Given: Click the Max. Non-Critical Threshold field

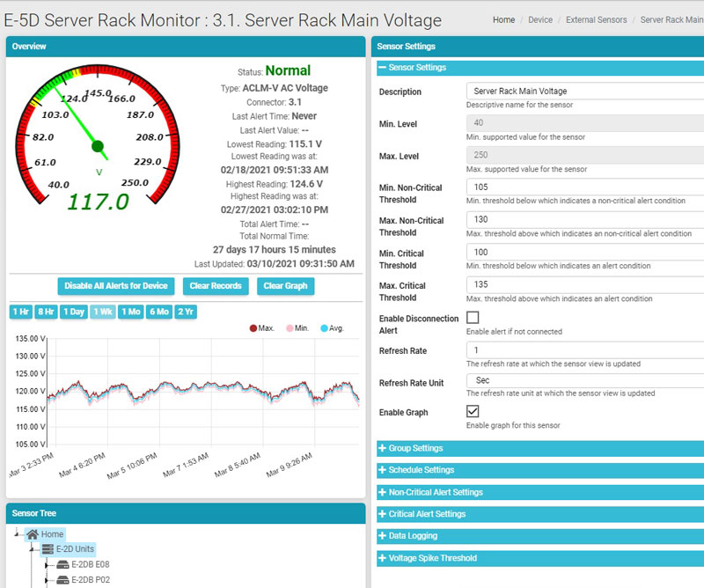Looking at the screenshot, I should [585, 219].
